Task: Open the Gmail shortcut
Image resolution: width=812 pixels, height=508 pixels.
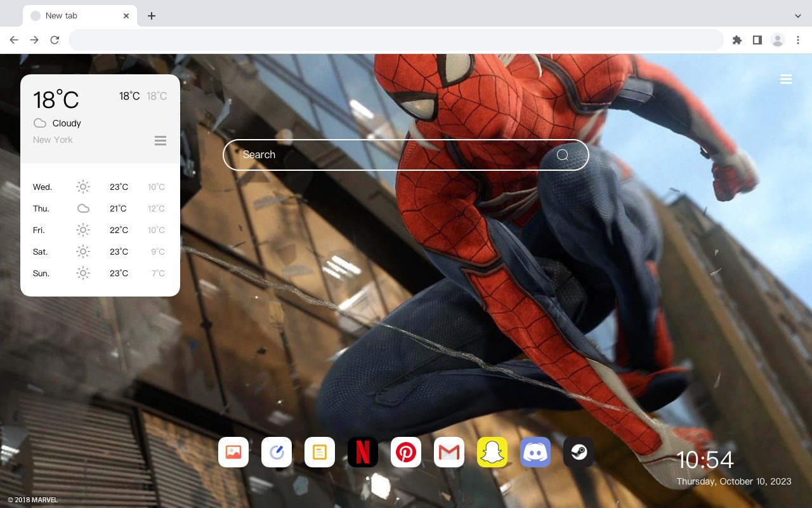Action: pos(449,452)
